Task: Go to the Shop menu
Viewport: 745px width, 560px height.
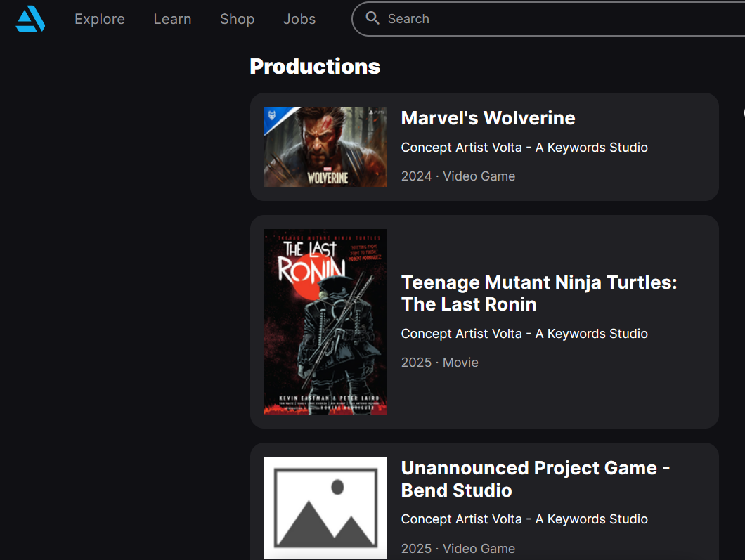Action: point(237,19)
